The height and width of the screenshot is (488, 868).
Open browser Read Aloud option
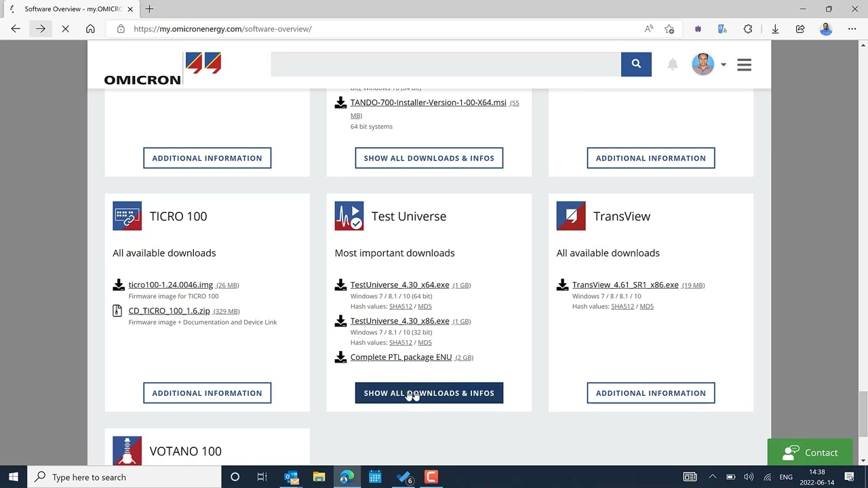pos(649,28)
